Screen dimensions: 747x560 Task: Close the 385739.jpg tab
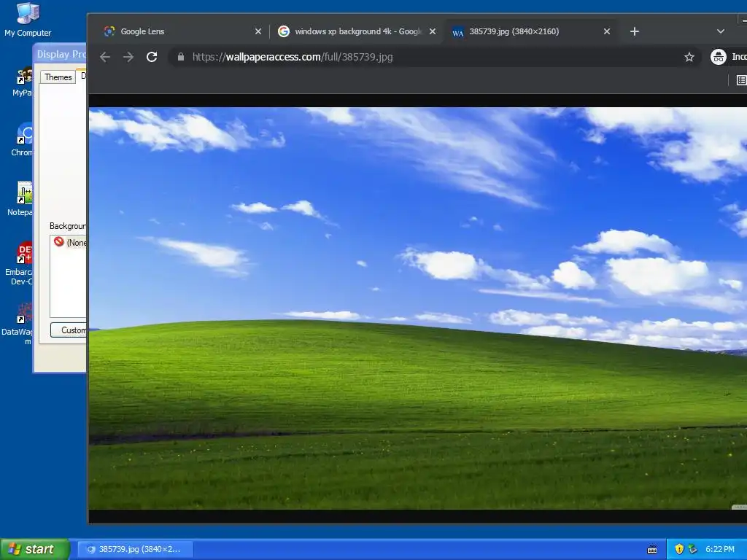(x=606, y=31)
